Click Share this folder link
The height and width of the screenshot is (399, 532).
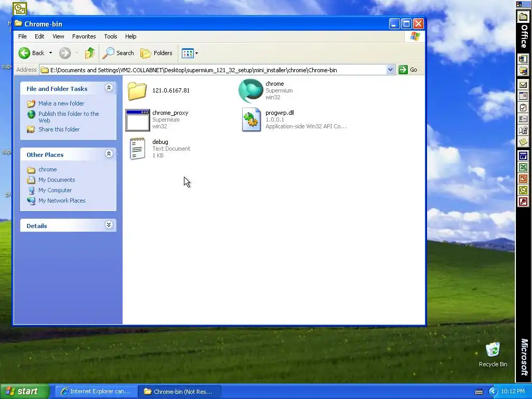59,129
